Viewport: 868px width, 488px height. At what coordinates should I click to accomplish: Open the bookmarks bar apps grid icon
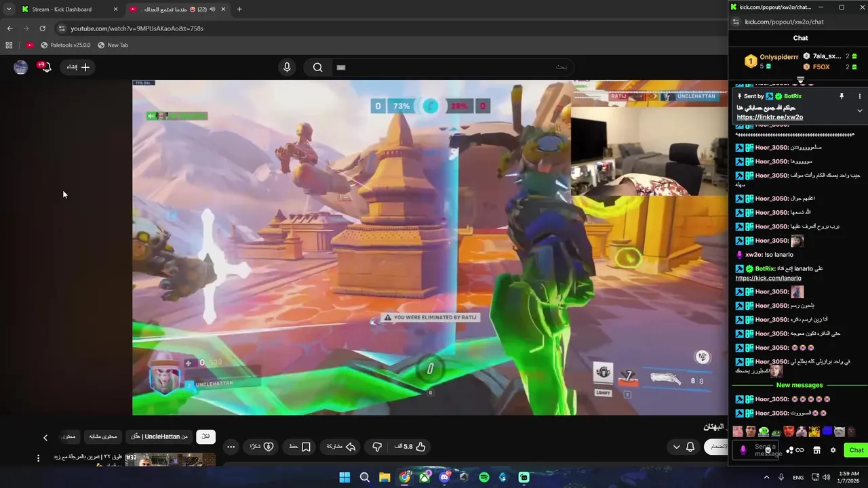tap(9, 45)
